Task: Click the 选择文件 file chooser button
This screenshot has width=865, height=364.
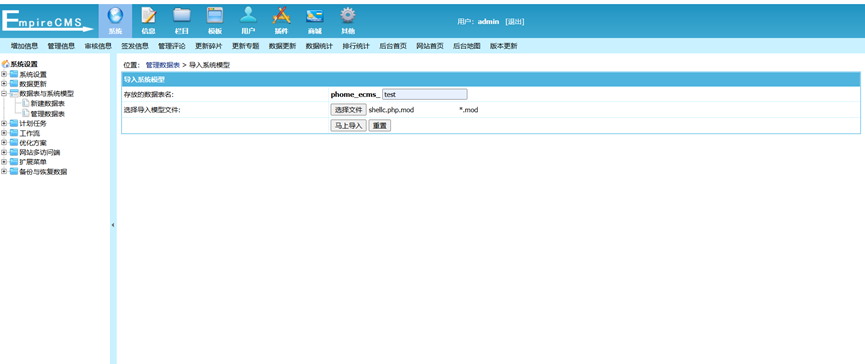Action: click(x=349, y=110)
